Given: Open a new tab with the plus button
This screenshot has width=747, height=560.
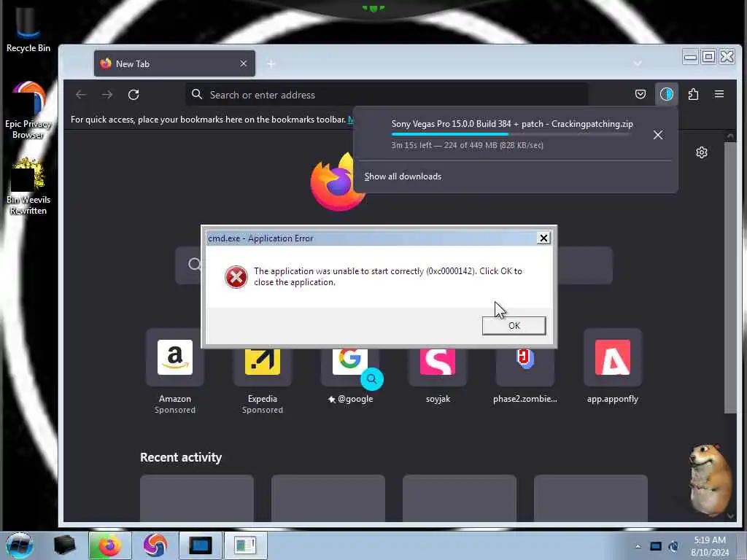Looking at the screenshot, I should [271, 64].
